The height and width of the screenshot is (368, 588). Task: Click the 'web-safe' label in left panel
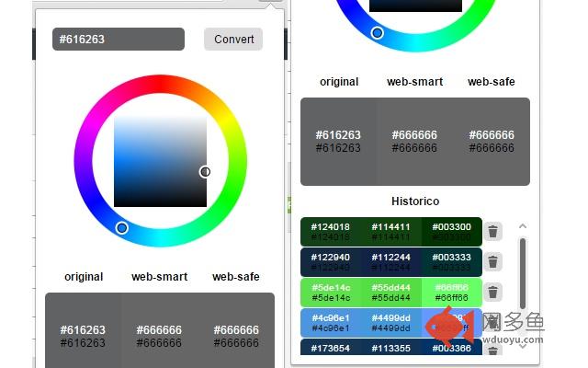(x=236, y=277)
